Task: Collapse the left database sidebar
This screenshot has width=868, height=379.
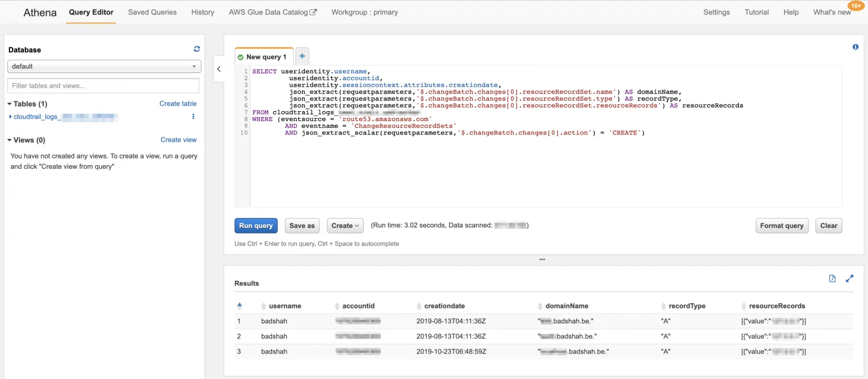Action: [x=219, y=69]
